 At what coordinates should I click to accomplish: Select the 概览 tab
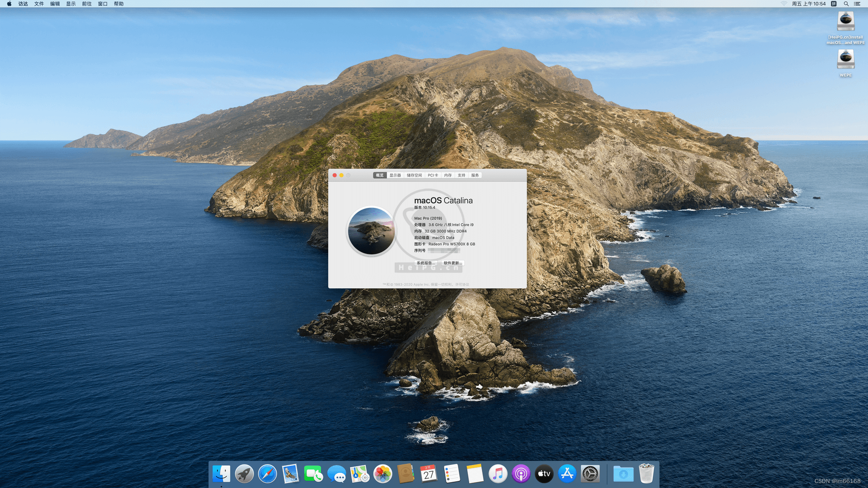(380, 175)
